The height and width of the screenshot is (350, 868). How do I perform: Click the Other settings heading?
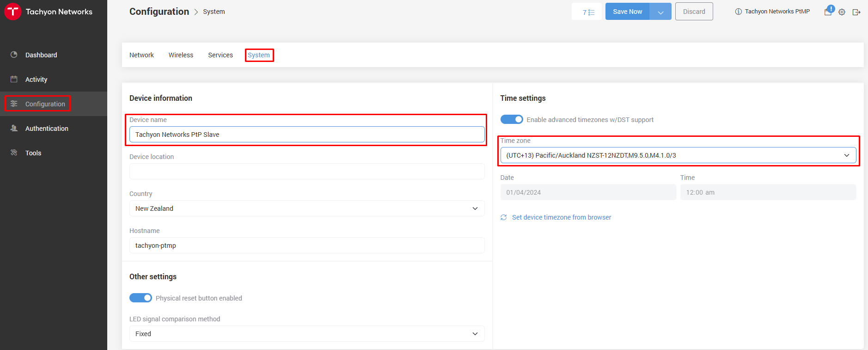153,276
